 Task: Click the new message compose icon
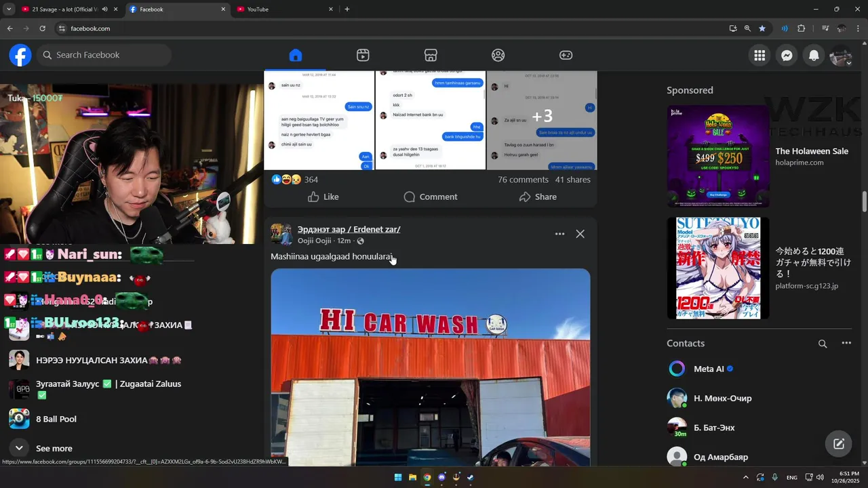[x=839, y=444]
